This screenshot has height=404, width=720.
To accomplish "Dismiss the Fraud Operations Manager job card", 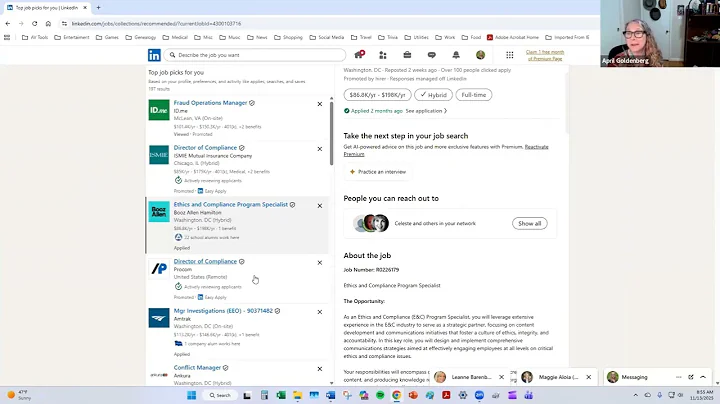I will (320, 104).
